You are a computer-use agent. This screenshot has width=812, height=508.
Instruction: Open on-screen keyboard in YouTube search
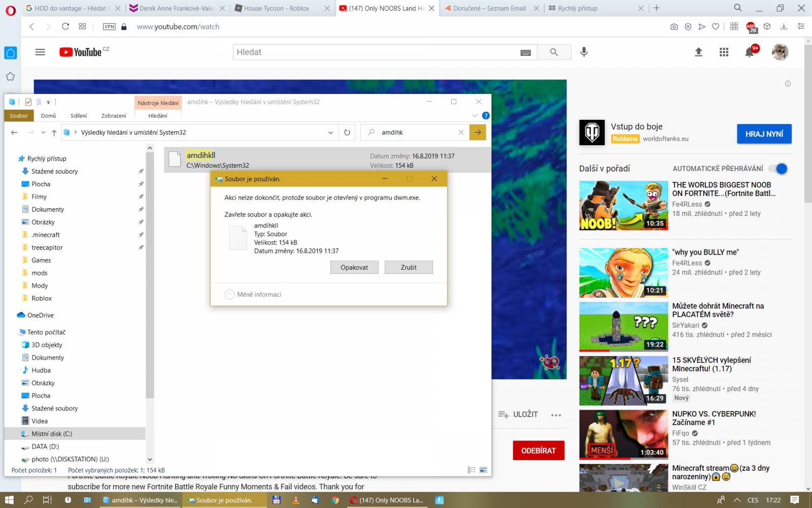click(x=526, y=52)
